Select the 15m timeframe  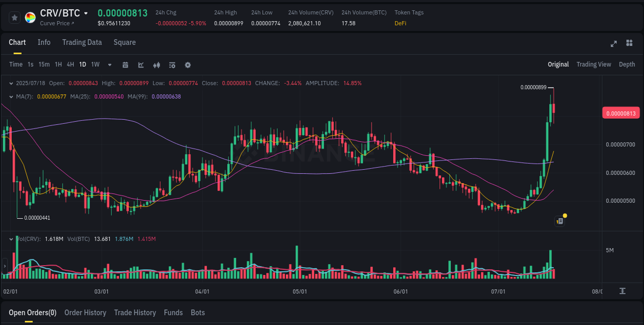45,65
